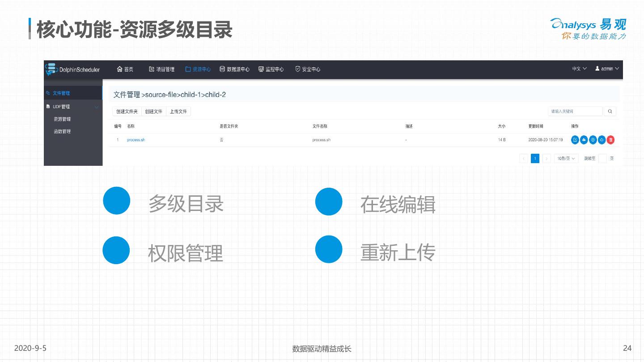Click the red delete icon for process.sh
Image resolution: width=644 pixels, height=362 pixels.
[x=611, y=140]
